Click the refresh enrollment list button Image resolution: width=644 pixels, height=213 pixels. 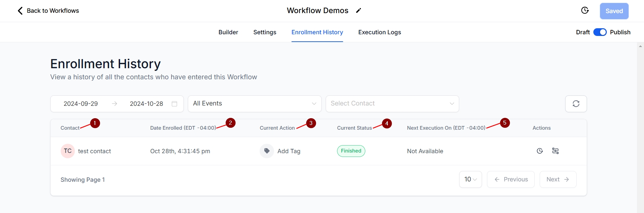point(576,104)
